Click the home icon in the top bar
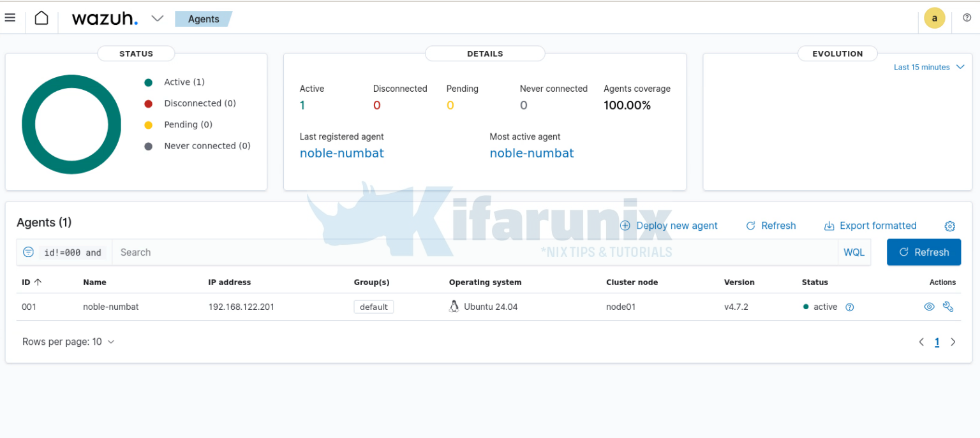The width and height of the screenshot is (980, 438). point(41,17)
